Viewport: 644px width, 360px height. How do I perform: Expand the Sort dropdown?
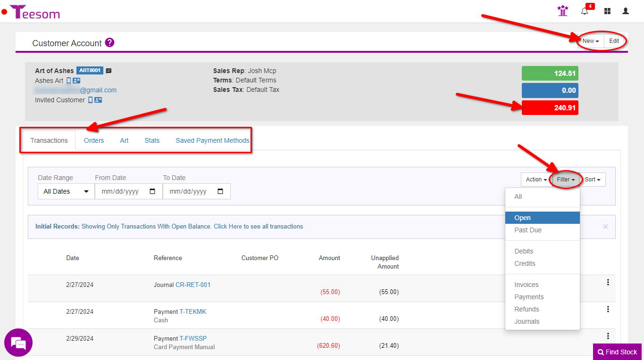[592, 180]
